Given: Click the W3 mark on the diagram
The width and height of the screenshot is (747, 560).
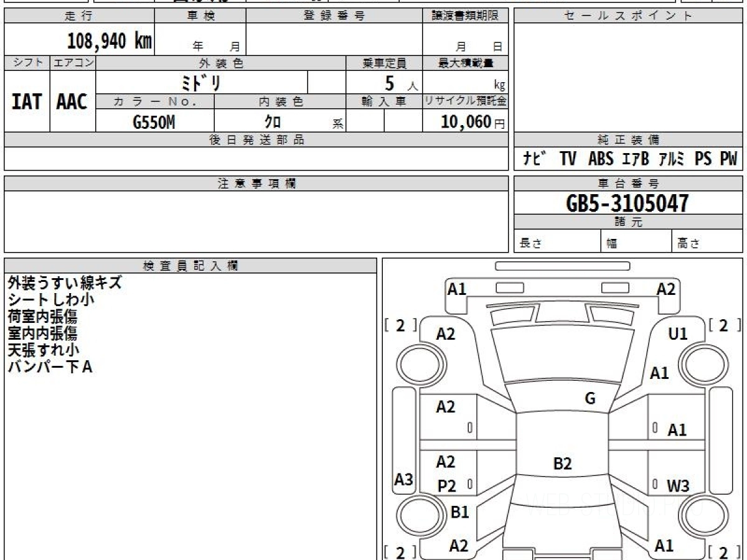Looking at the screenshot, I should (678, 486).
